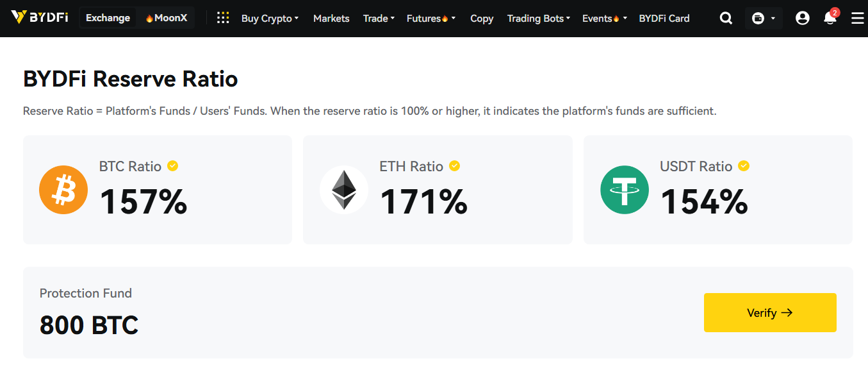Click the BTC Ratio verified badge
Viewport: 868px width, 379px height.
click(173, 166)
